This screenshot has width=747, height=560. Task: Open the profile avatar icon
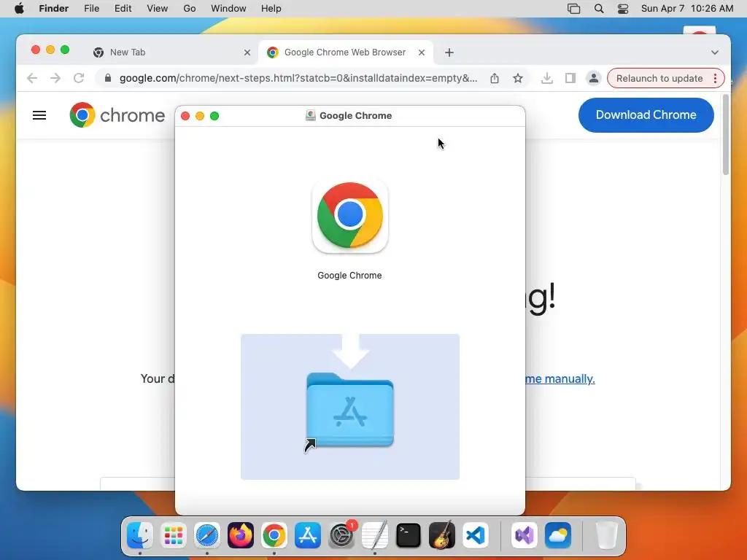click(x=594, y=78)
